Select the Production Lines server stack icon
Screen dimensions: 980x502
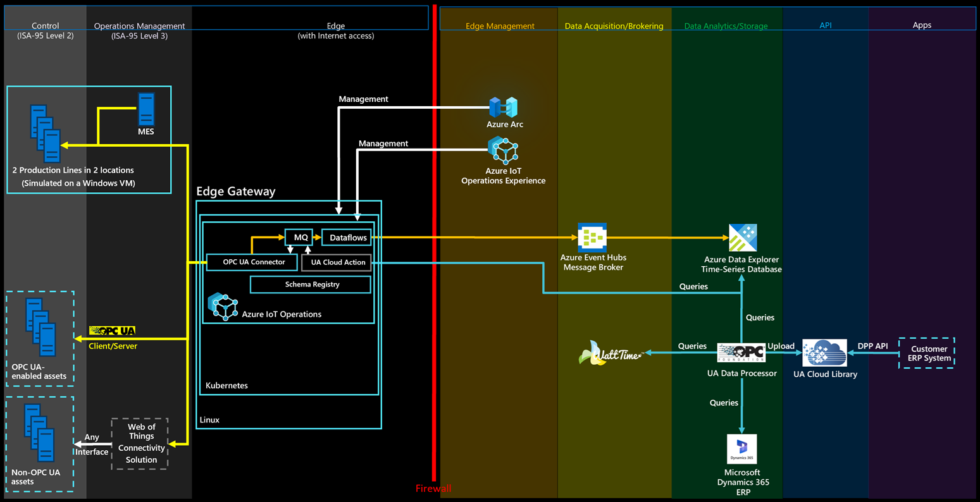point(46,133)
